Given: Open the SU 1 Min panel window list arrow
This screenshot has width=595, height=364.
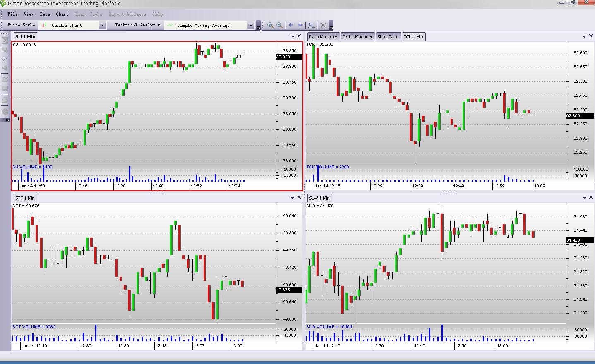Looking at the screenshot, I should (293, 36).
